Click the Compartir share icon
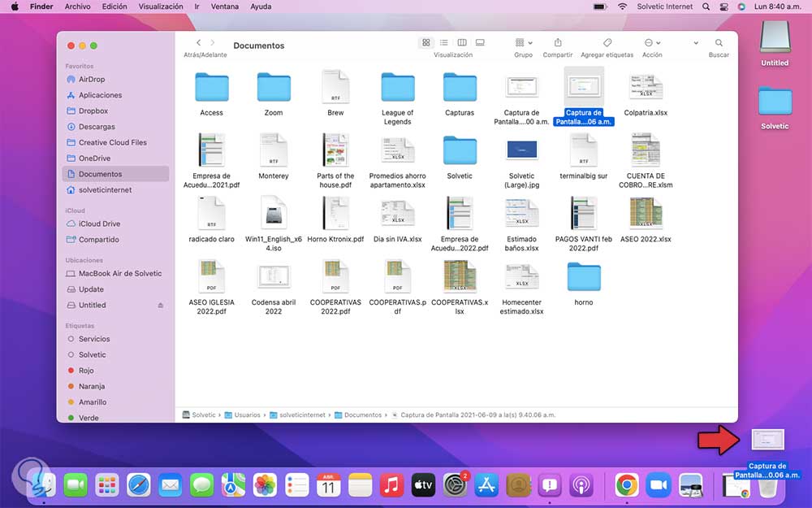 558,42
